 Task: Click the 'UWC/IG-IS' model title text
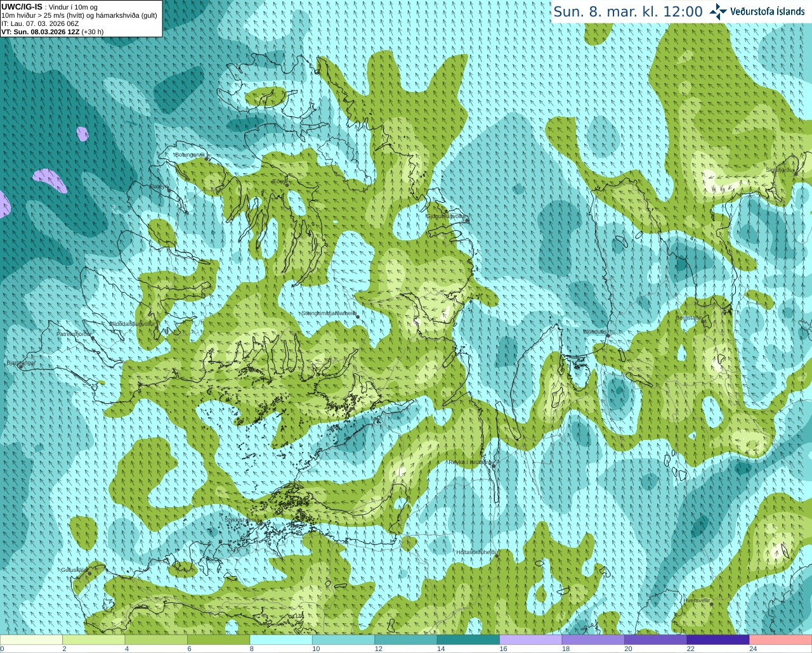(22, 6)
